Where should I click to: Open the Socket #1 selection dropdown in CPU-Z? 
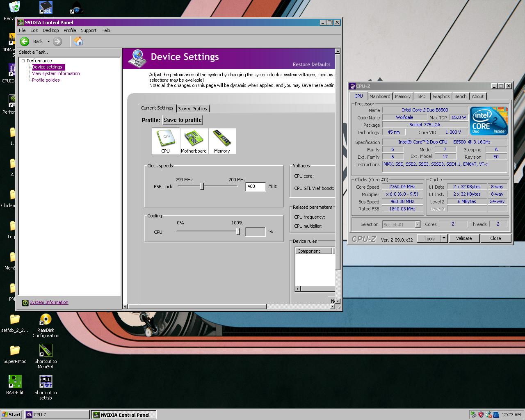(418, 224)
